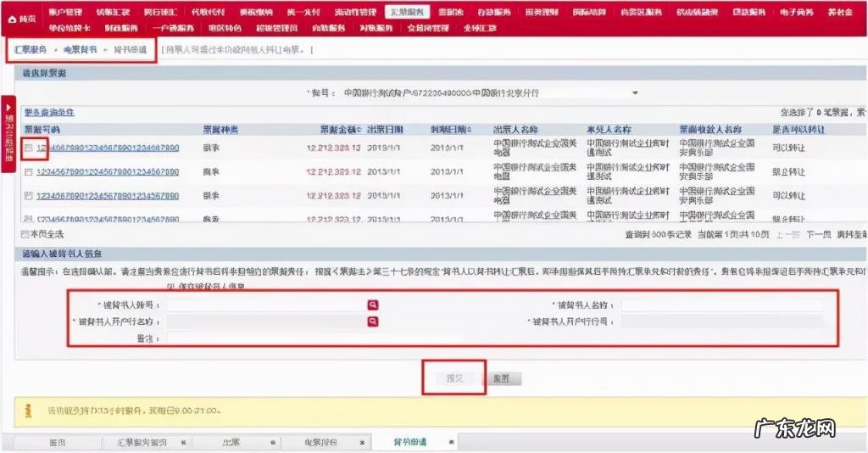Click the 被背书人开户行名称 field
This screenshot has height=453, width=868.
[x=265, y=322]
